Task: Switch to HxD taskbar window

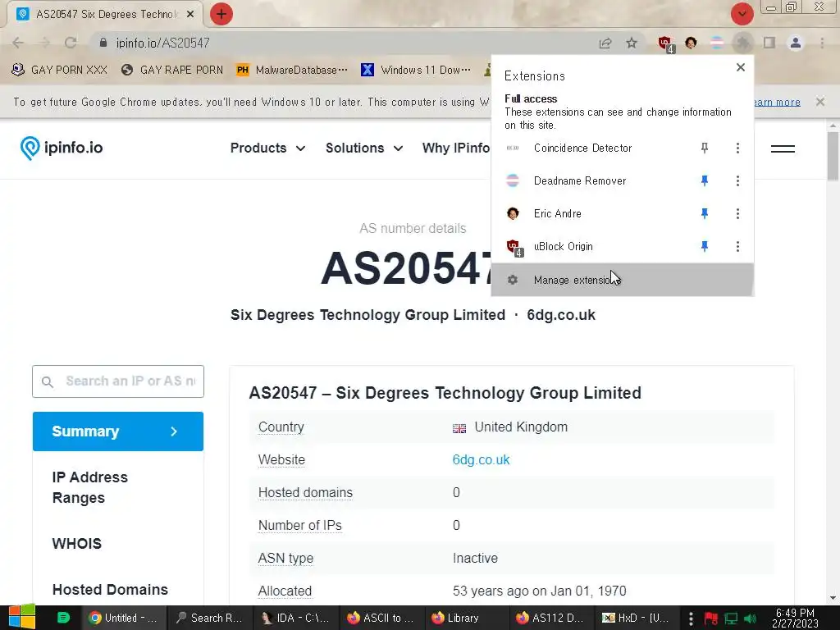Action: [x=637, y=618]
